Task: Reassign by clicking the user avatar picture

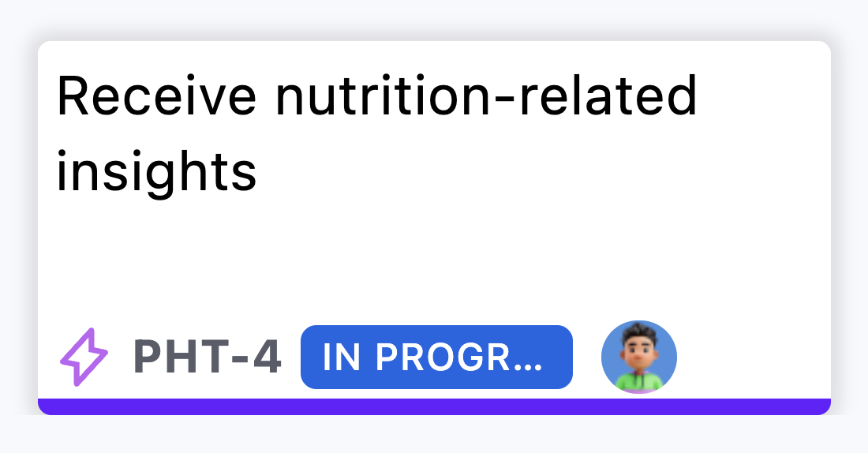Action: 638,357
